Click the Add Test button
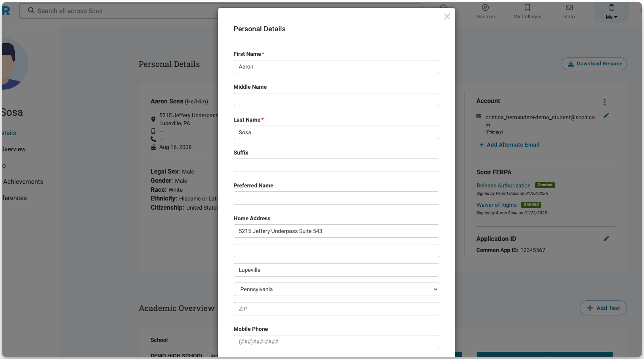Viewport: 644px width, 359px height. (x=603, y=308)
